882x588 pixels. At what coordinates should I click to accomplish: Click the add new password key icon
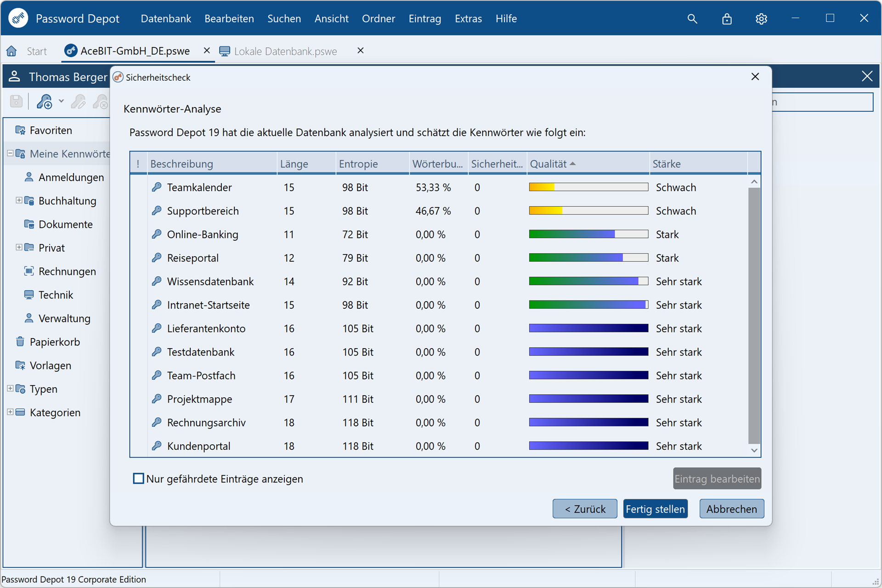45,101
